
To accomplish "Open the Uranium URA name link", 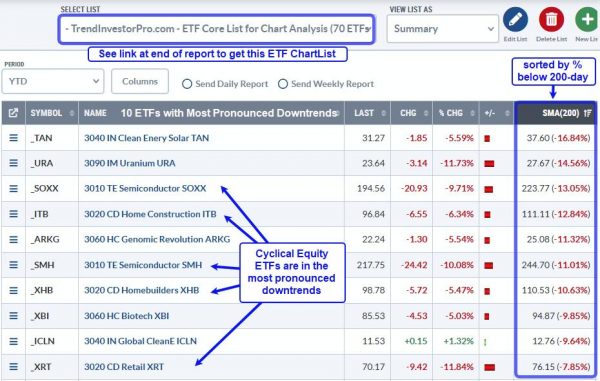I will click(x=130, y=163).
